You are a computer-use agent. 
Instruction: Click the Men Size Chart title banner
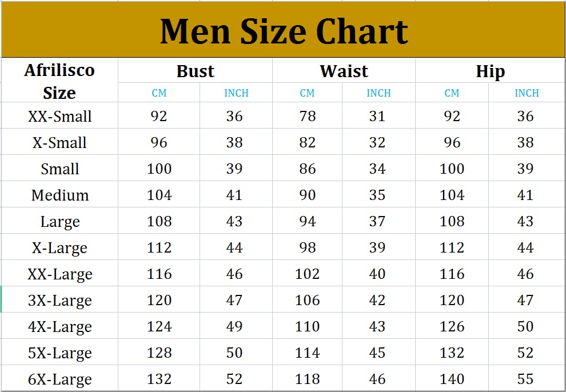283,31
